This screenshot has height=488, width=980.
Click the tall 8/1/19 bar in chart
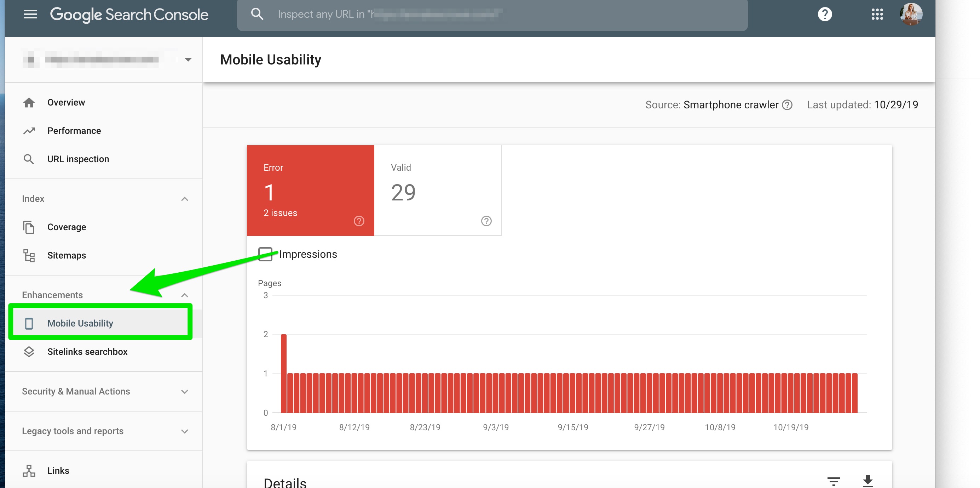(x=284, y=374)
